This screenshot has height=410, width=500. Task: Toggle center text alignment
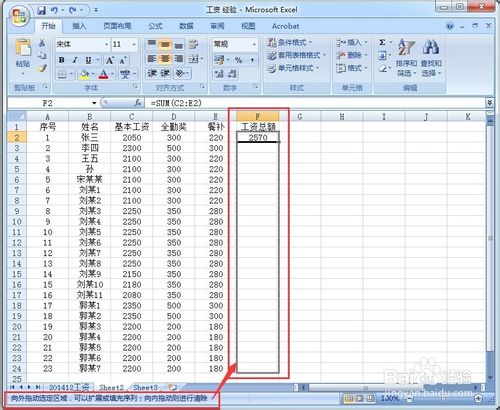click(165, 59)
